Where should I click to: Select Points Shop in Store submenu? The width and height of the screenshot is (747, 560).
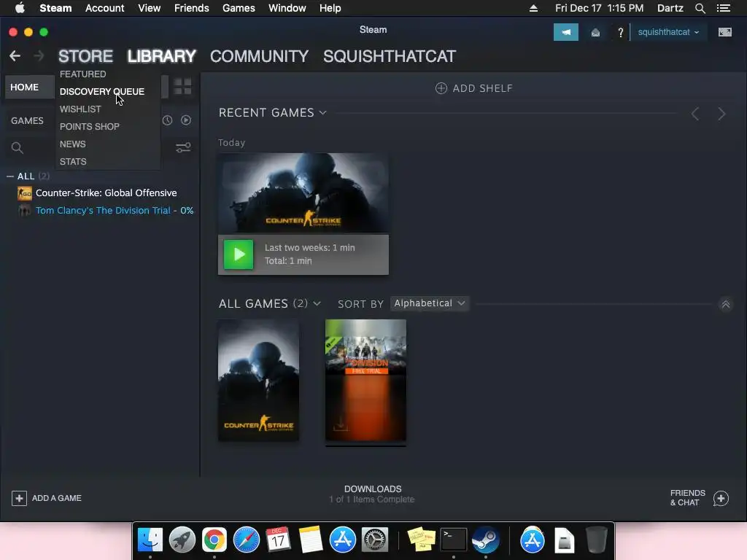90,127
